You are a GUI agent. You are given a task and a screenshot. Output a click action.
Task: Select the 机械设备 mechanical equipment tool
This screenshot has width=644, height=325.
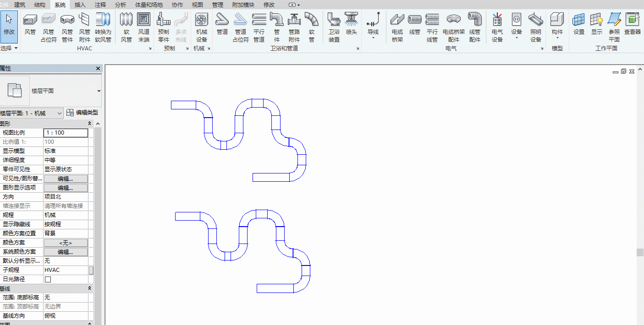pos(202,27)
